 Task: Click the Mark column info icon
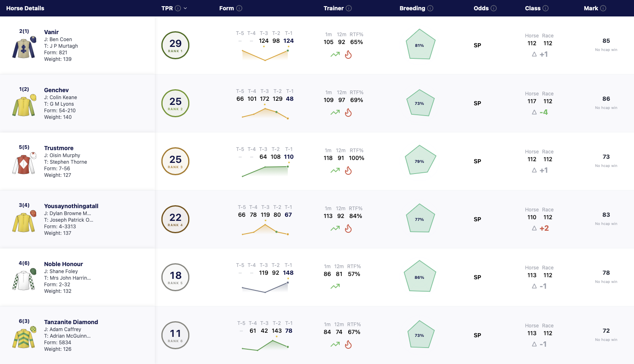click(x=603, y=8)
